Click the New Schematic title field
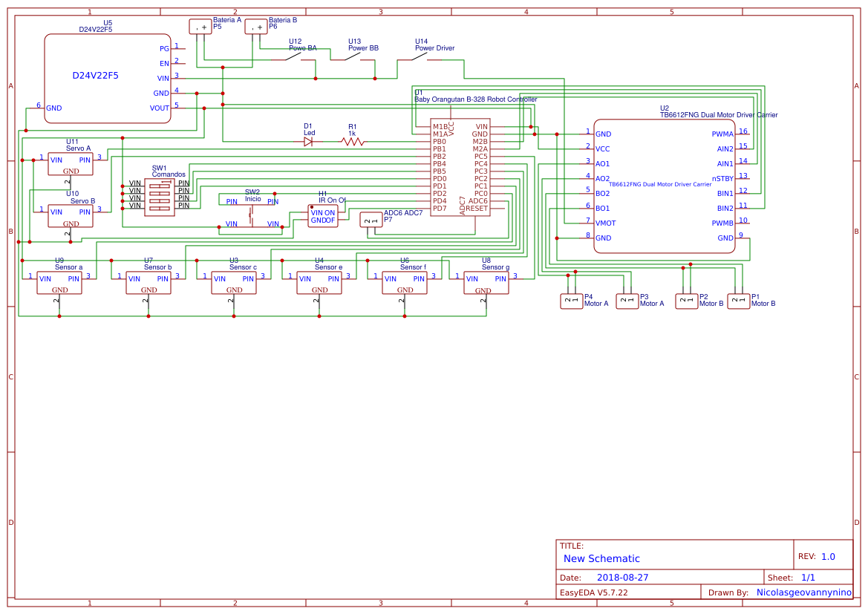 pos(601,558)
